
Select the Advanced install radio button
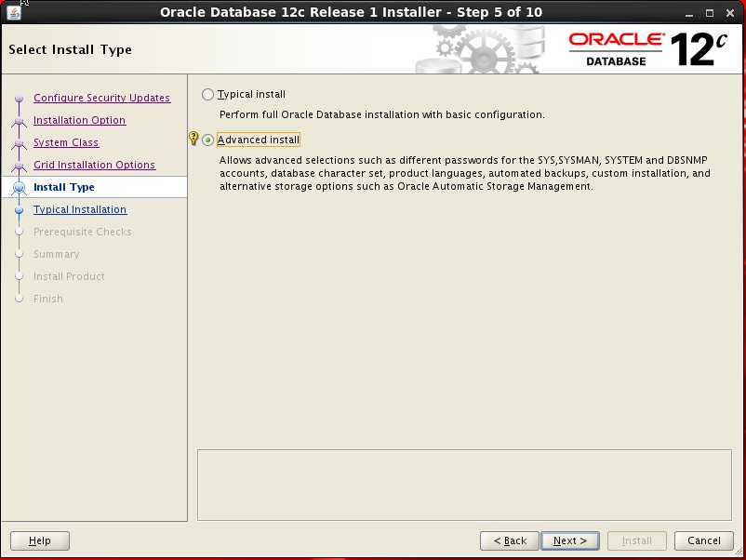tap(208, 140)
